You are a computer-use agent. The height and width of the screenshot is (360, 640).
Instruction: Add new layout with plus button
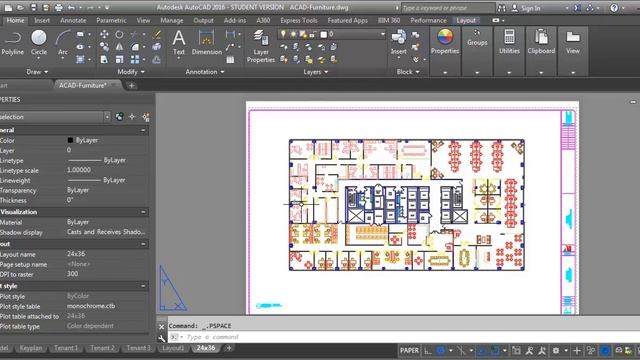[229, 348]
